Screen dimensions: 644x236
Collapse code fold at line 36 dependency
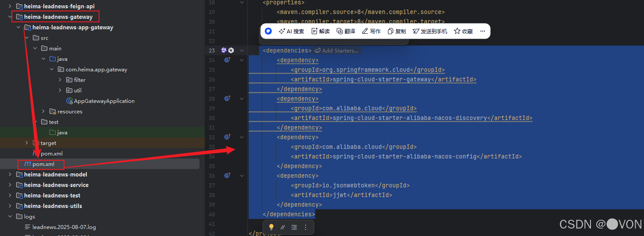(242, 176)
